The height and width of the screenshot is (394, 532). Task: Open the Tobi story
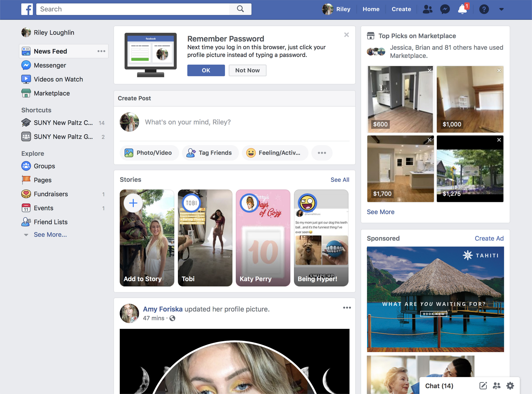click(x=205, y=238)
